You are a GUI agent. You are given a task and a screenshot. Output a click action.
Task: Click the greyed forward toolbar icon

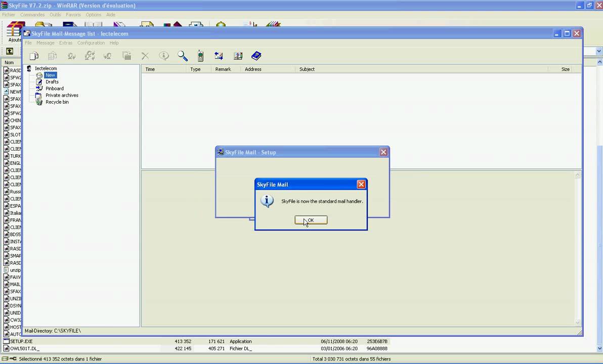coord(108,56)
